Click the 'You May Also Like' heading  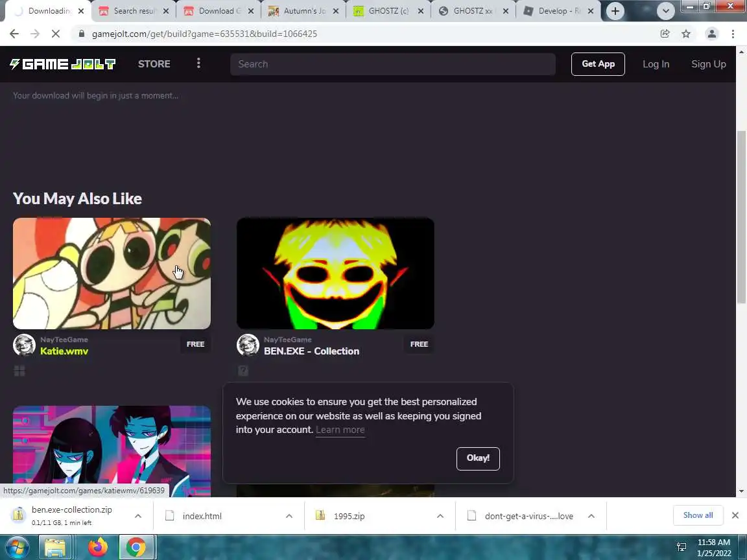tap(77, 198)
